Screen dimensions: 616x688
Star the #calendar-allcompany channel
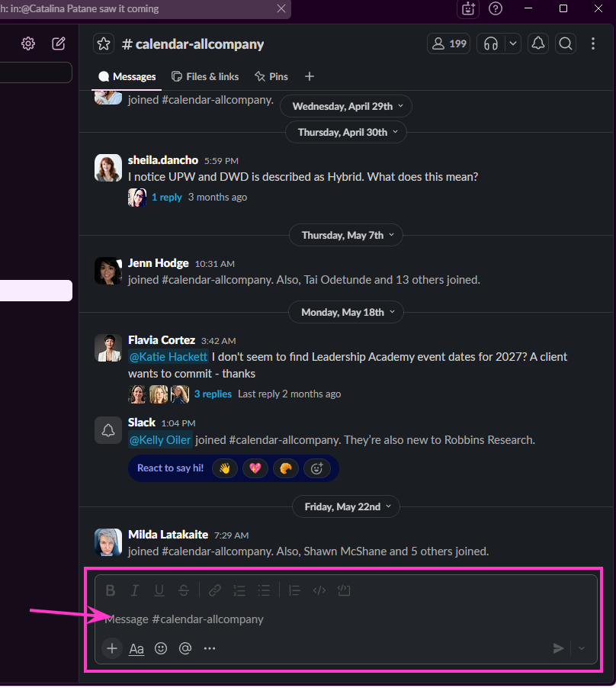coord(104,44)
